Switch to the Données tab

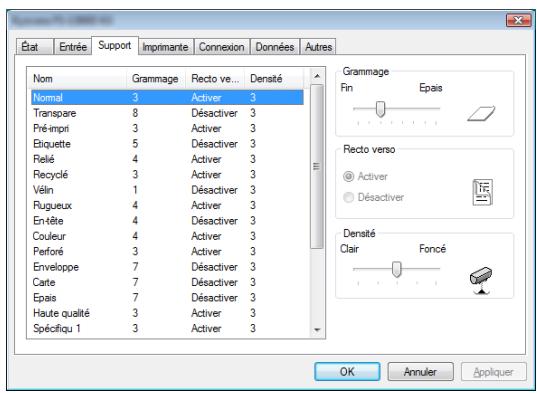[275, 47]
